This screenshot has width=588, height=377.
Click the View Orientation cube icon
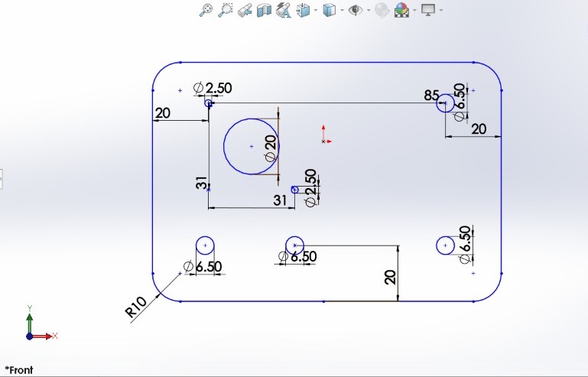point(303,10)
